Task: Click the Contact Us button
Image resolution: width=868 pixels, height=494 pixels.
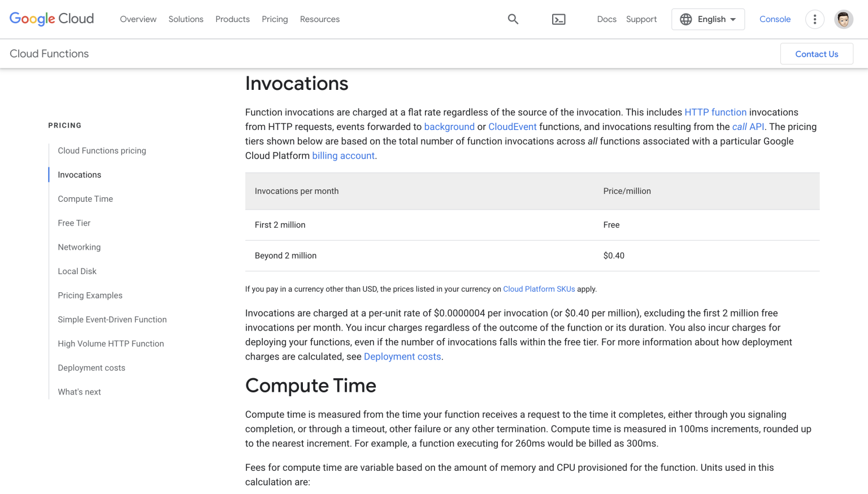Action: coord(816,54)
